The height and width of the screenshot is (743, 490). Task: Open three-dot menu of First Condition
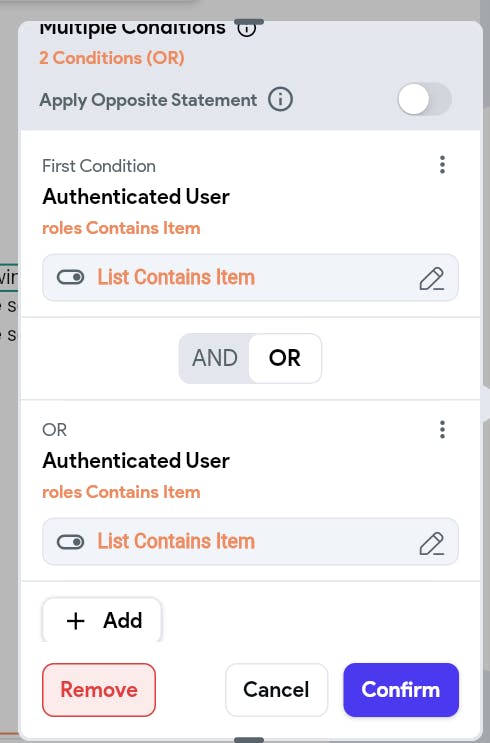click(x=442, y=165)
